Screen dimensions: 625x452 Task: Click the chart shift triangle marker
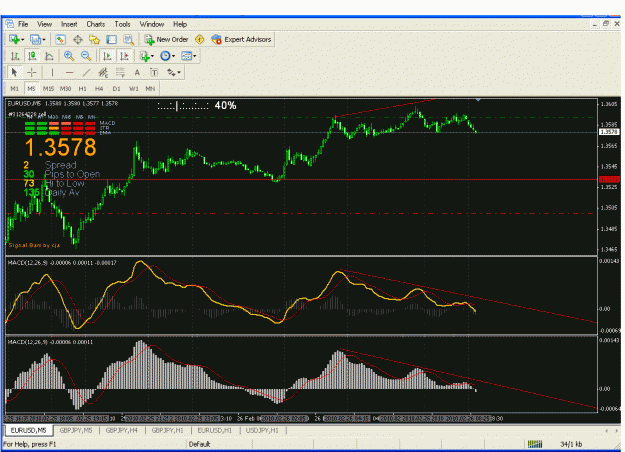pos(478,100)
